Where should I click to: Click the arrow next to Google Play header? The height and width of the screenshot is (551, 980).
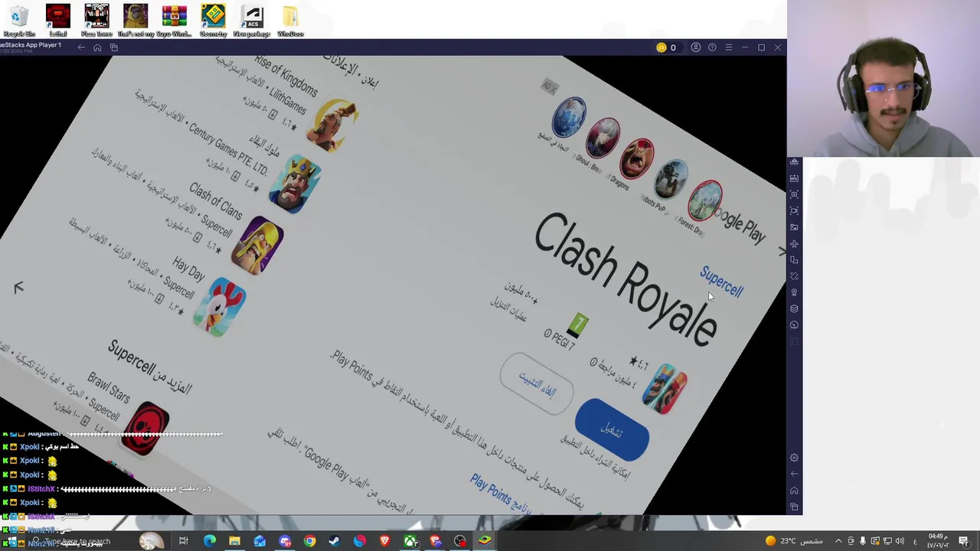[x=781, y=251]
